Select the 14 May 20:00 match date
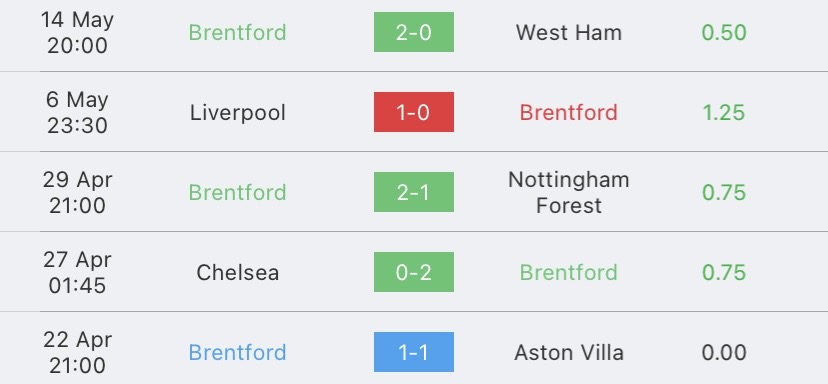This screenshot has height=384, width=828. [77, 33]
